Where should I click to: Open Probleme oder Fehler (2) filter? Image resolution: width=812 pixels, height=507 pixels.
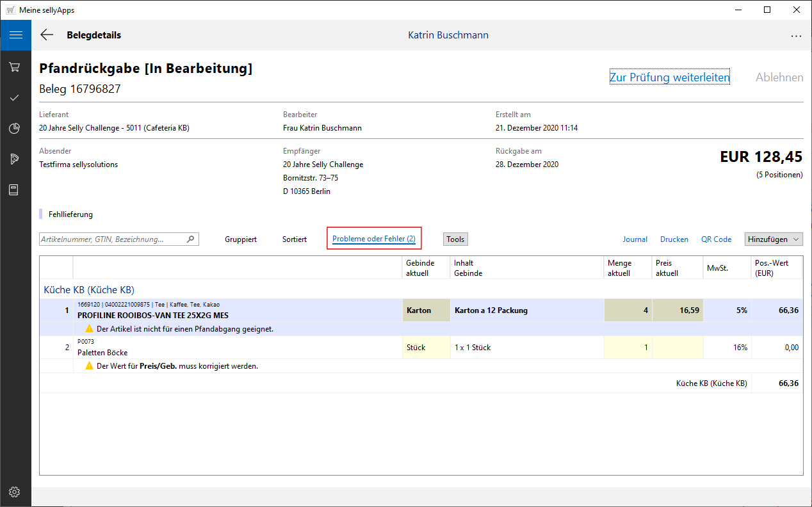coord(374,239)
